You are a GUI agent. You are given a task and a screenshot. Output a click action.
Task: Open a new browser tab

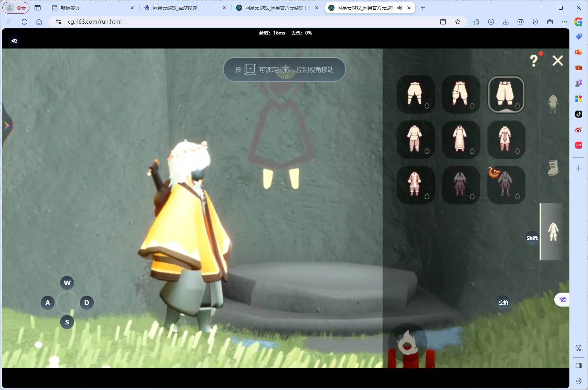[423, 8]
